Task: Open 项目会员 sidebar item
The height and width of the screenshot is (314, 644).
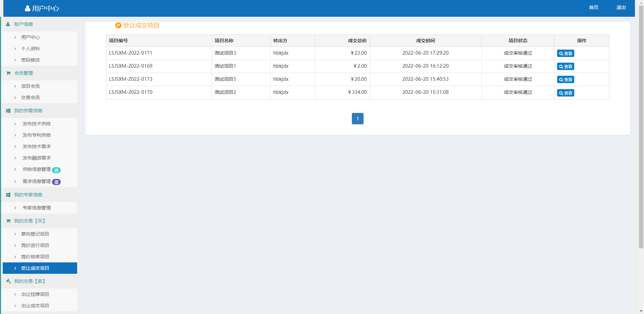Action: [x=40, y=86]
